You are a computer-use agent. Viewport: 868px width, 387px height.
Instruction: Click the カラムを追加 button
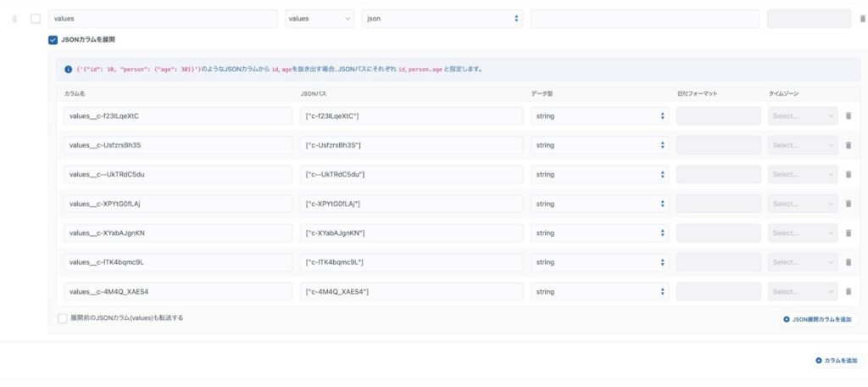(836, 361)
